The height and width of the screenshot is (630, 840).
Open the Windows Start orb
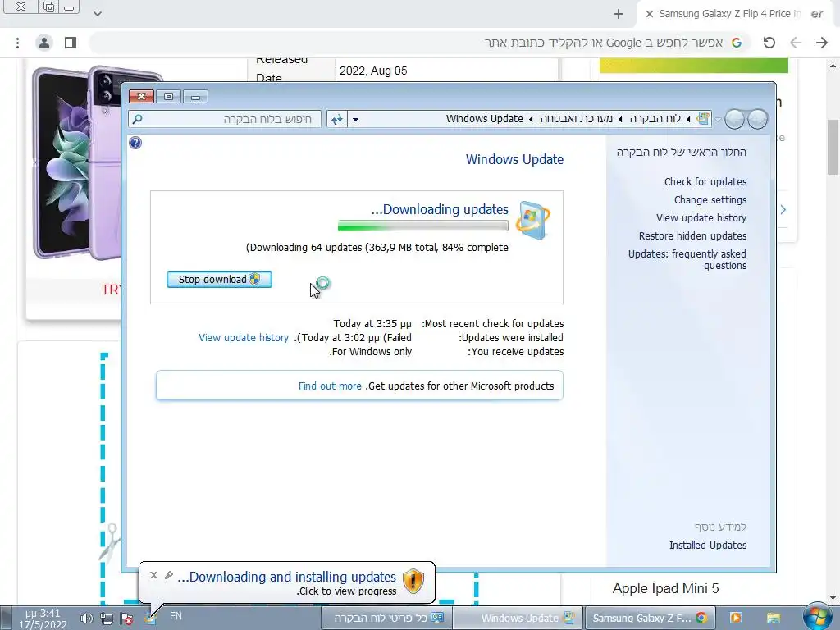pyautogui.click(x=818, y=616)
